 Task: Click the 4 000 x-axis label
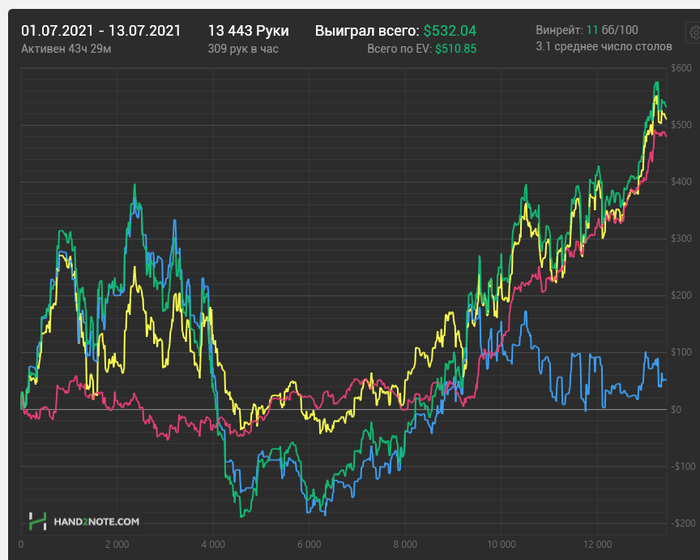(x=213, y=544)
